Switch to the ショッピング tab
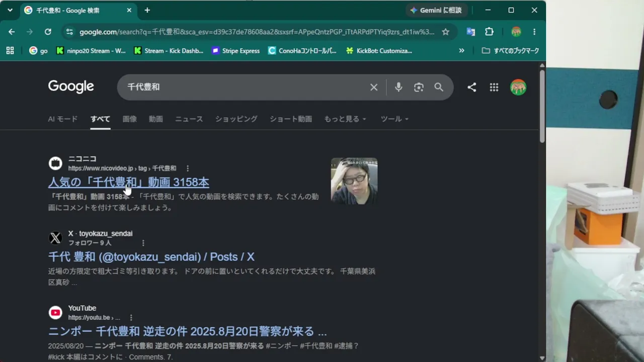 [x=236, y=119]
